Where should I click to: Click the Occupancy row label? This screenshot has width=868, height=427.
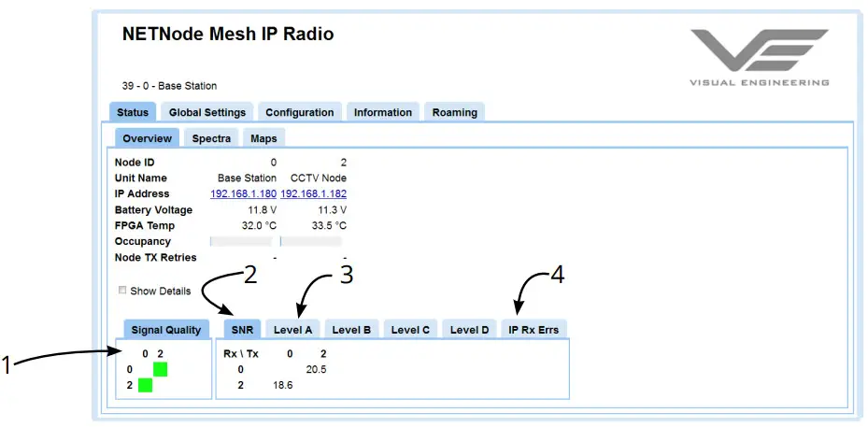pos(143,241)
